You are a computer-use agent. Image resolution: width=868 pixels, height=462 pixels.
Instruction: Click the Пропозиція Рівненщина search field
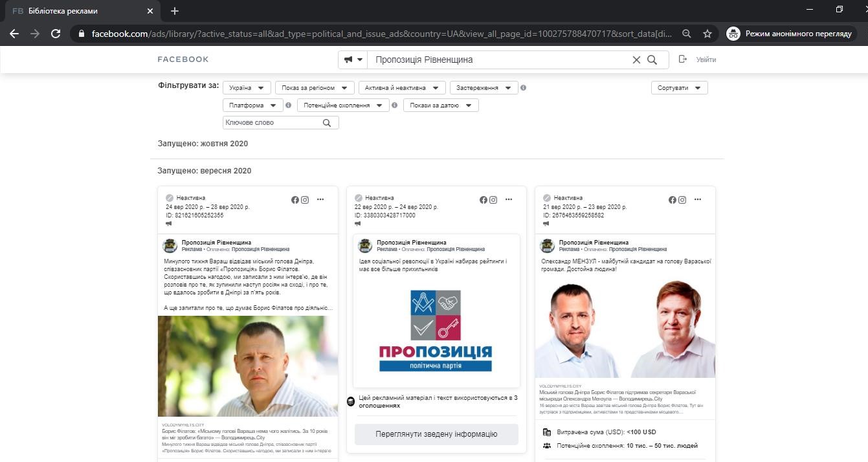coord(498,60)
